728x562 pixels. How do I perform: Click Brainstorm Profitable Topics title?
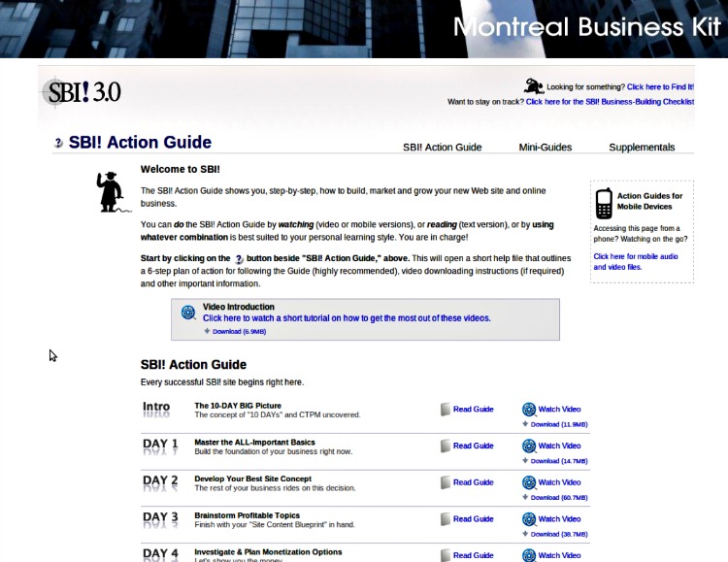[247, 515]
